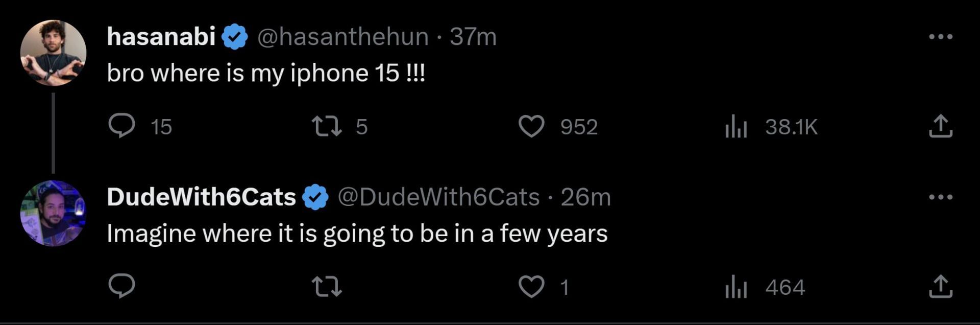Reply to DudeWith6Cats' tweet
Viewport: 980px width, 325px height.
point(122,286)
